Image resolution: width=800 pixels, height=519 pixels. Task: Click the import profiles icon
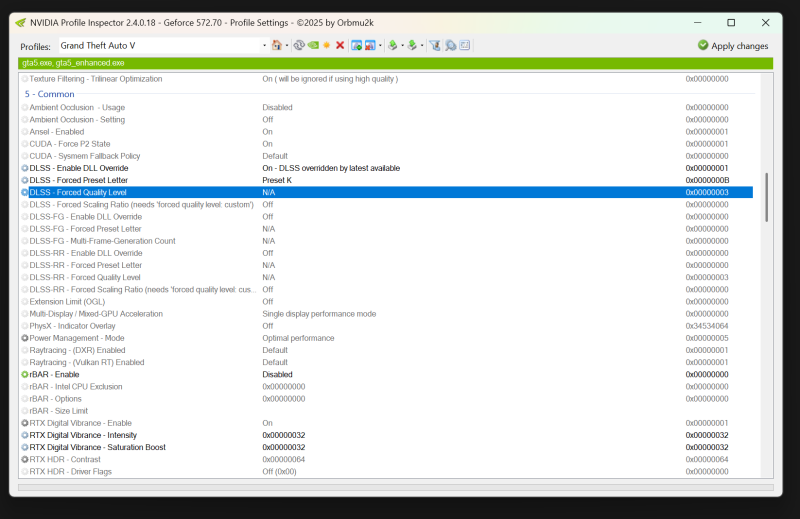point(412,45)
